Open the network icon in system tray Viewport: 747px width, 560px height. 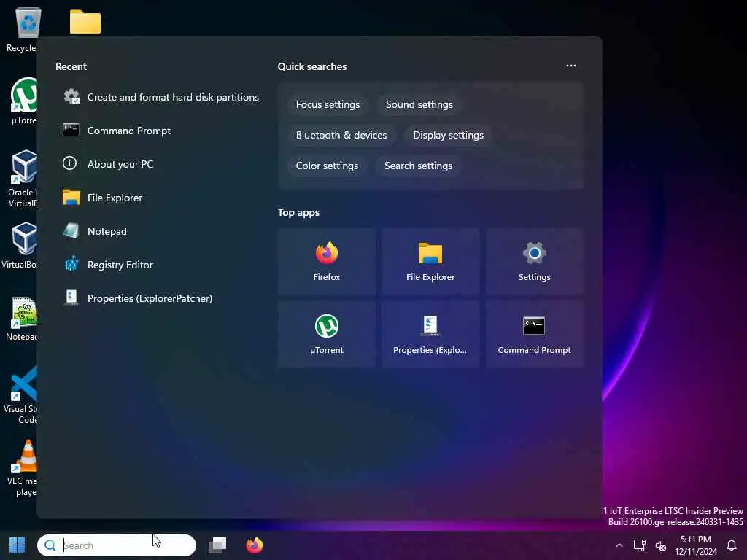pyautogui.click(x=639, y=545)
